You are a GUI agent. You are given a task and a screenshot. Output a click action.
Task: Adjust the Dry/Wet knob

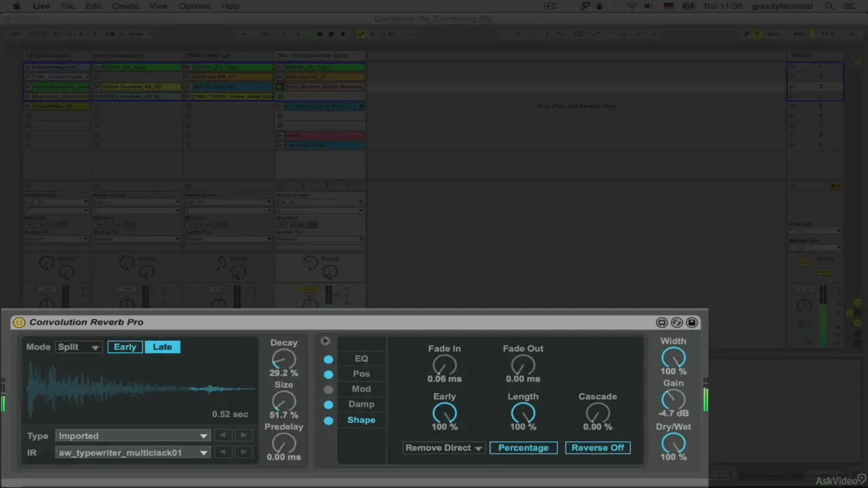tap(673, 443)
